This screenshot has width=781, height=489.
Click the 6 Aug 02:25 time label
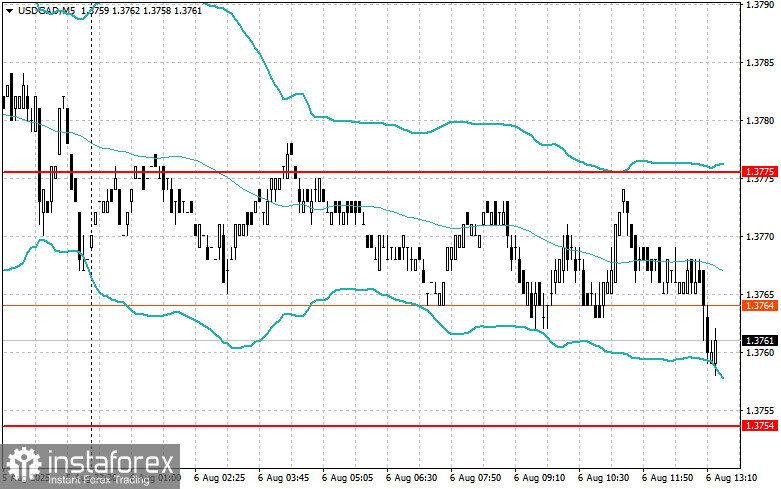coord(220,478)
